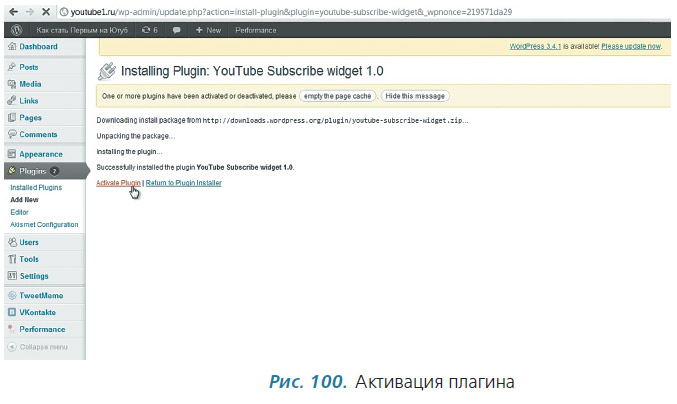The width and height of the screenshot is (677, 404).
Task: Click the Media library icon
Action: tap(12, 84)
